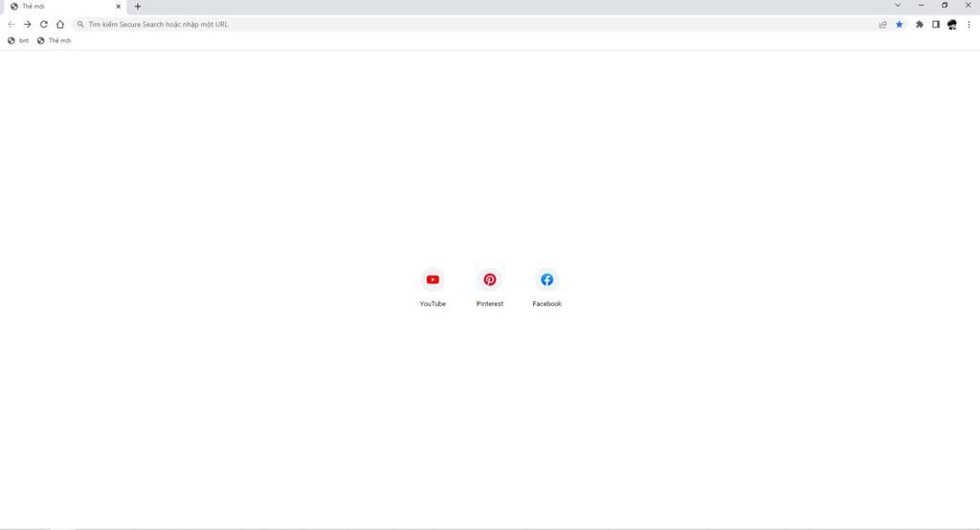
Task: Expand the tab search chevron
Action: point(898,5)
